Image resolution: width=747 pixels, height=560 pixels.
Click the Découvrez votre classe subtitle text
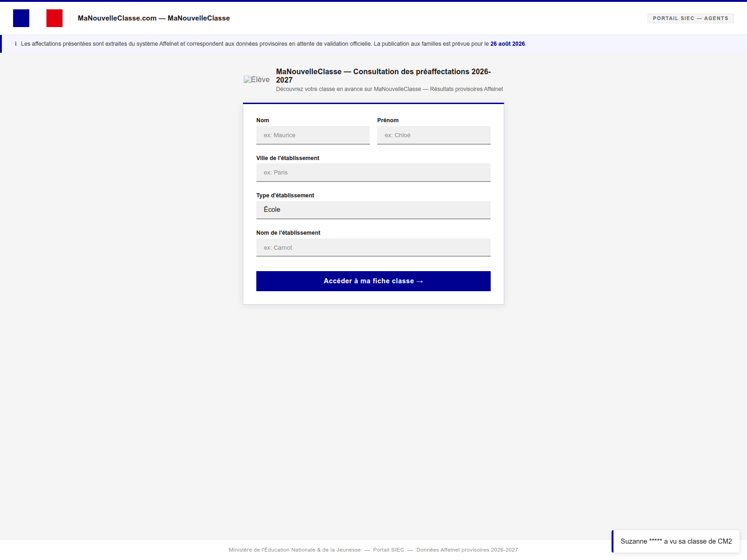click(389, 89)
